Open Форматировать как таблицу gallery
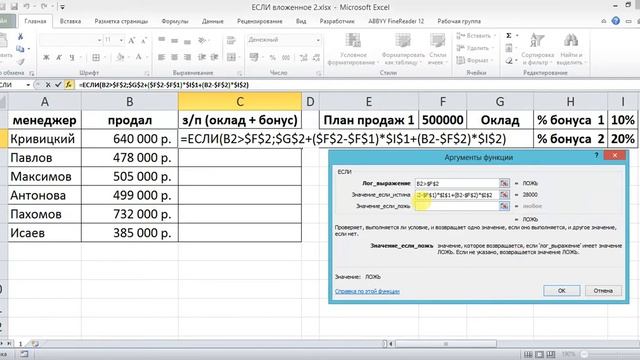This screenshot has height=360, width=640. point(403,49)
